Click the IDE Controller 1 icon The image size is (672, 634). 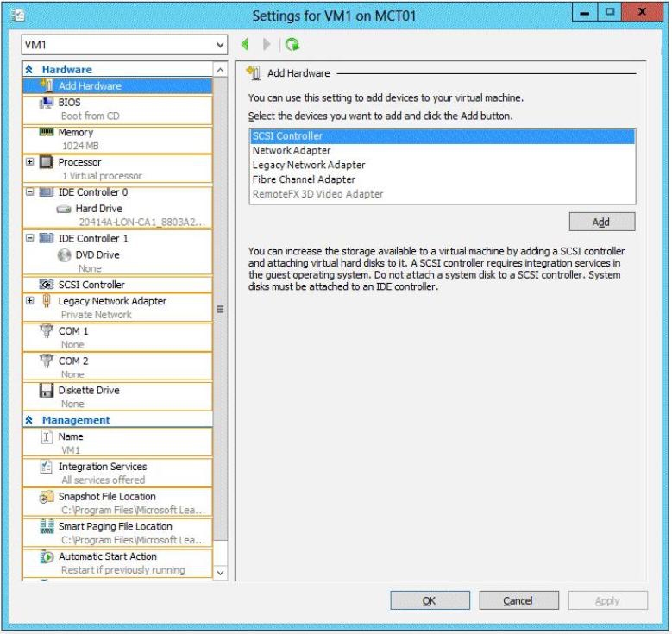(x=47, y=238)
